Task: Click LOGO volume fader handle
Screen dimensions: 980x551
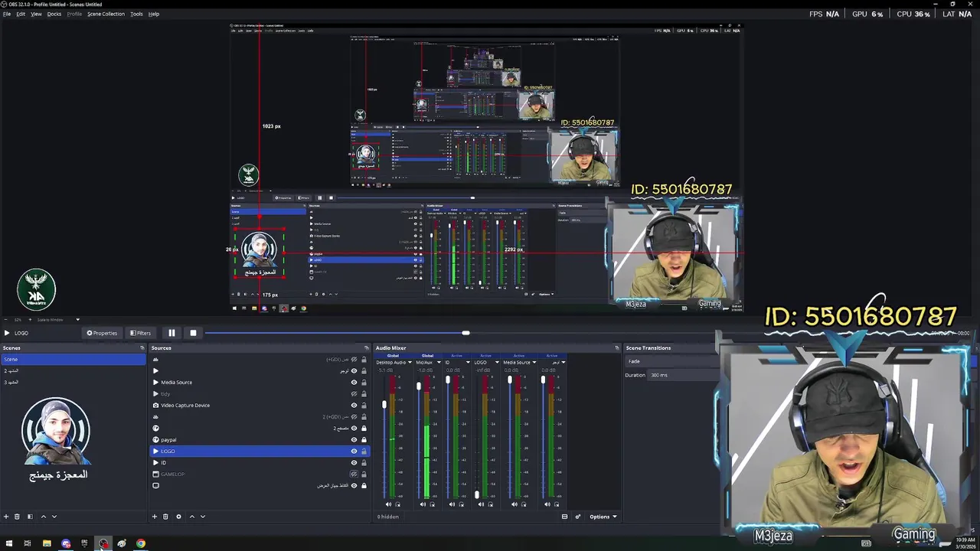Action: pos(477,494)
